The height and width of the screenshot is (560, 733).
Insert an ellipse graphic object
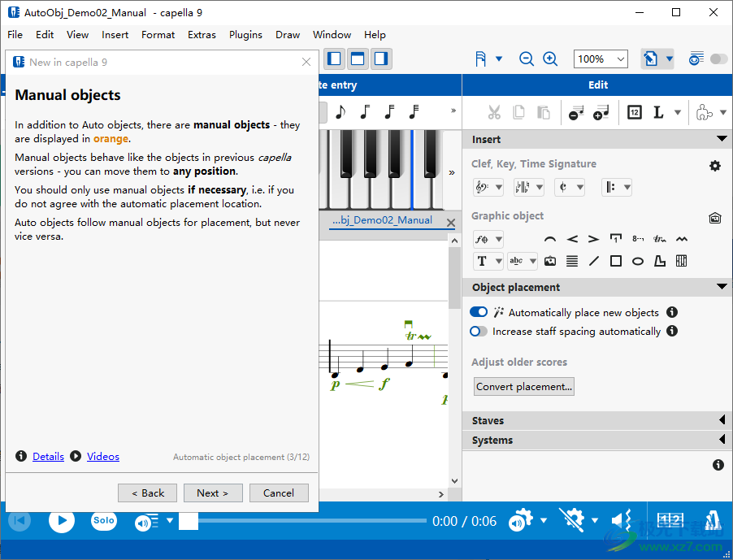[x=638, y=261]
